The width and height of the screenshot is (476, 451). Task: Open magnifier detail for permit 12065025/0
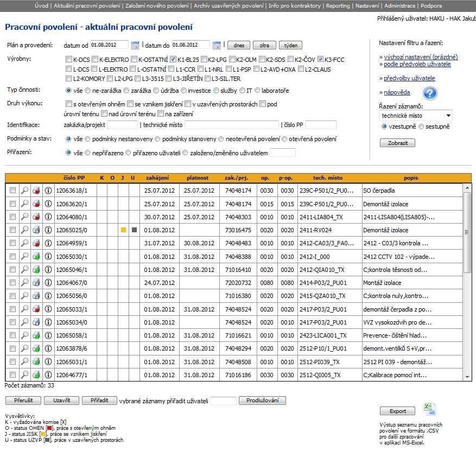pos(24,230)
